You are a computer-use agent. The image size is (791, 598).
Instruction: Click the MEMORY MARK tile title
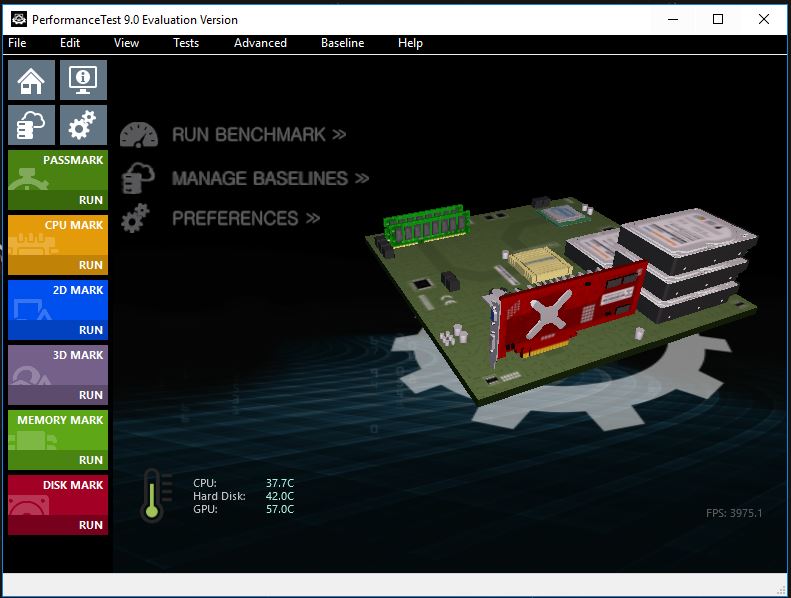60,420
